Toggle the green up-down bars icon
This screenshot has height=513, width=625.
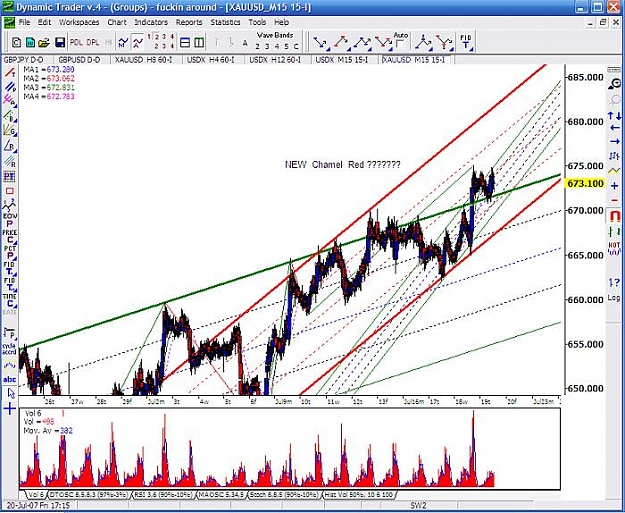(x=614, y=232)
